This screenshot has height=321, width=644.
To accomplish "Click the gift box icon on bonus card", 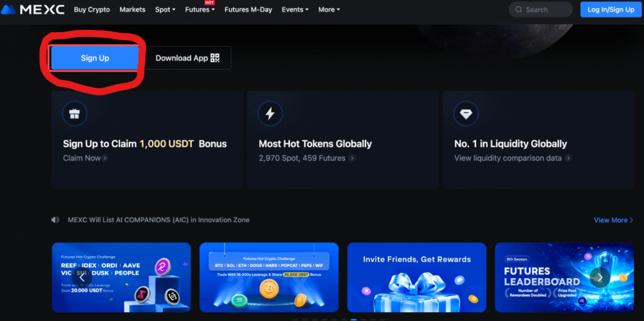I will (74, 113).
